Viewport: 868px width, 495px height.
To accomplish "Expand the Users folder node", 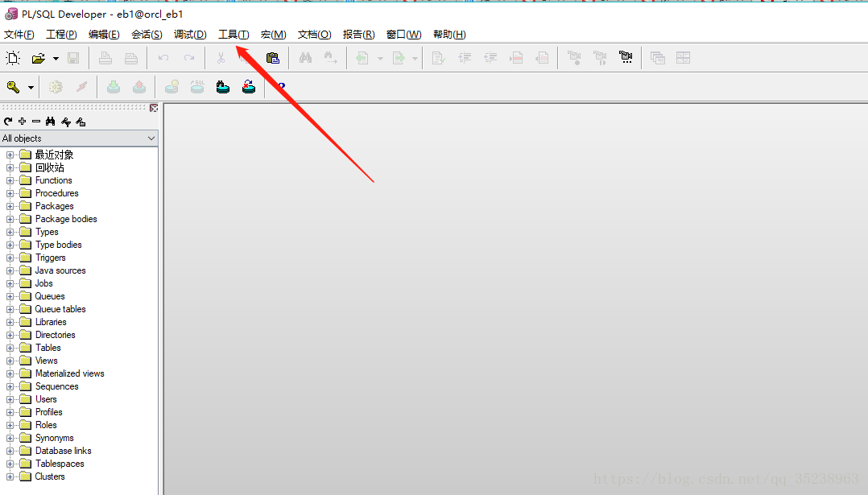I will pyautogui.click(x=10, y=399).
